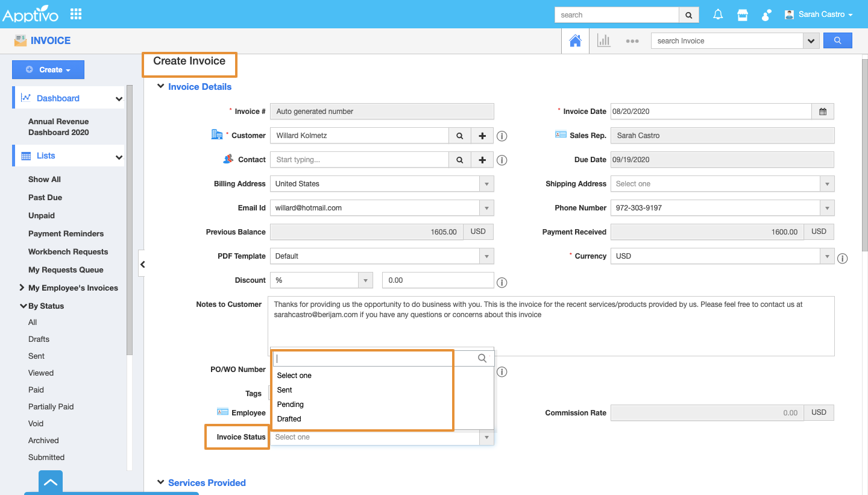Add a new contact with plus icon
868x495 pixels.
pos(482,160)
